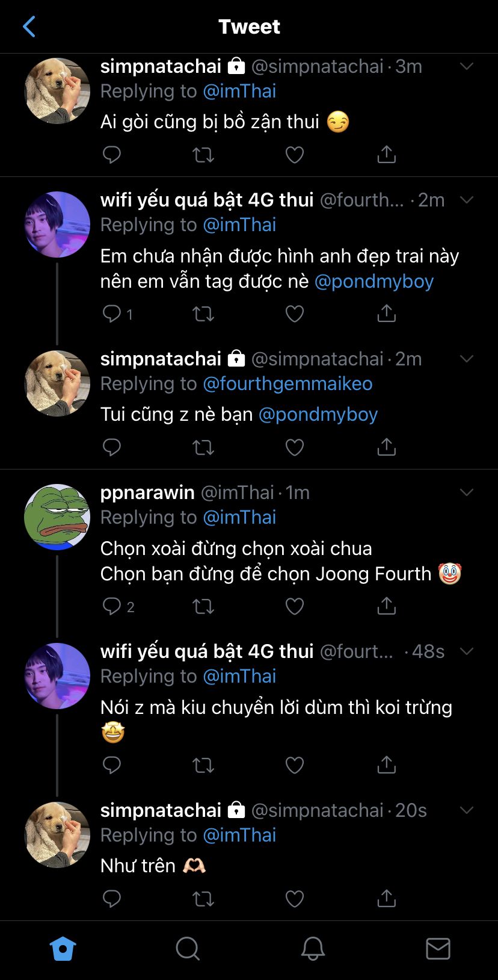Go back using the top-left arrow
Viewport: 498px width, 980px height.
click(x=28, y=26)
